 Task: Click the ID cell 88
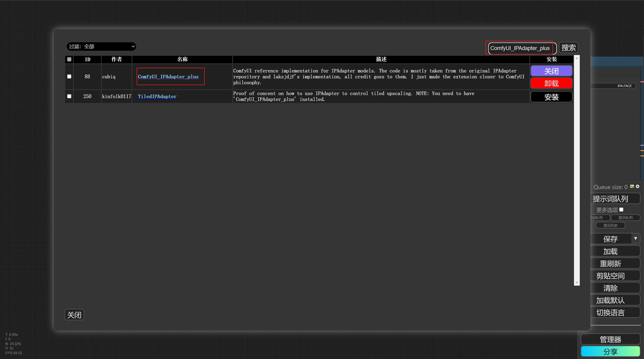point(87,76)
